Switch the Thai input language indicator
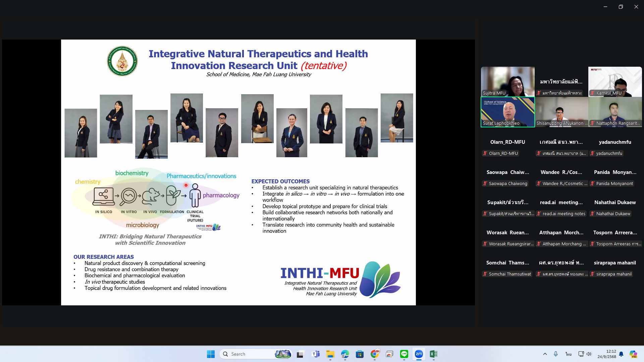 tap(568, 354)
